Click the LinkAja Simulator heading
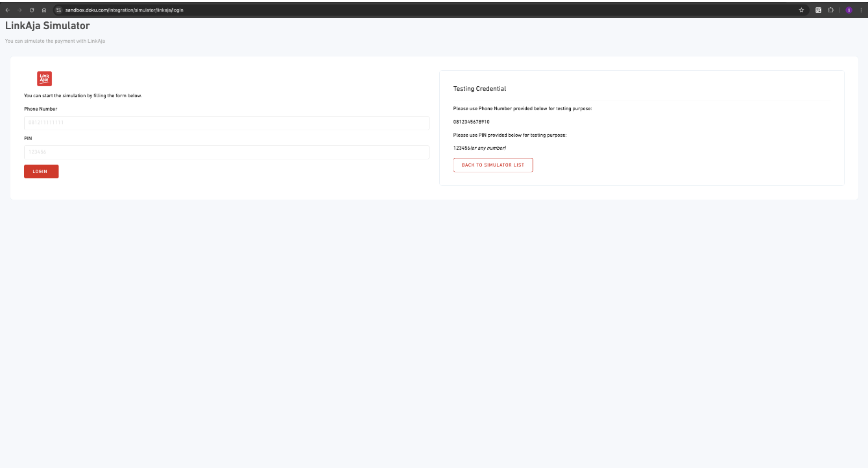868x468 pixels. [47, 26]
